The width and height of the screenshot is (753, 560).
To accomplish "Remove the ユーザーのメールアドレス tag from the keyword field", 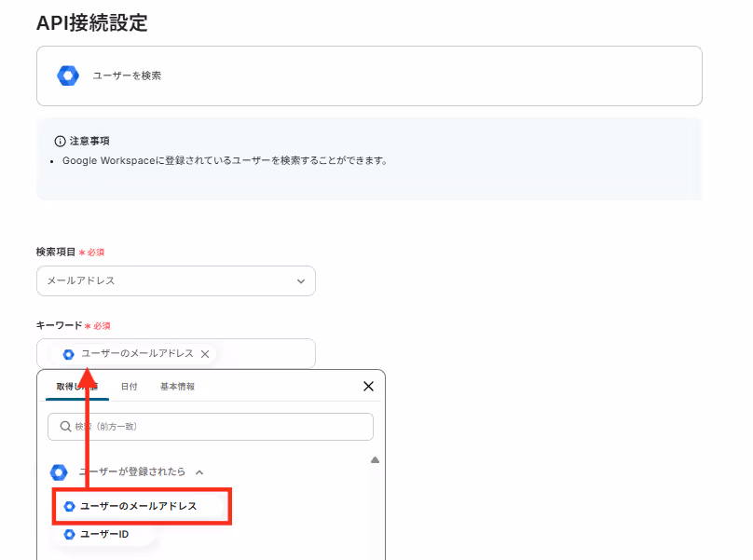I will pos(205,354).
